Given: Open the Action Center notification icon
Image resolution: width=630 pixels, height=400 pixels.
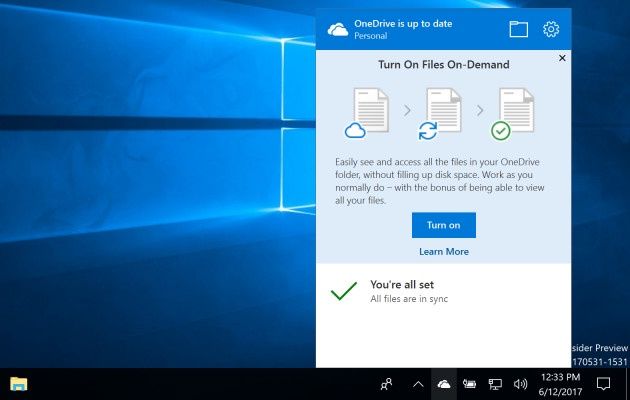Looking at the screenshot, I should [x=603, y=384].
